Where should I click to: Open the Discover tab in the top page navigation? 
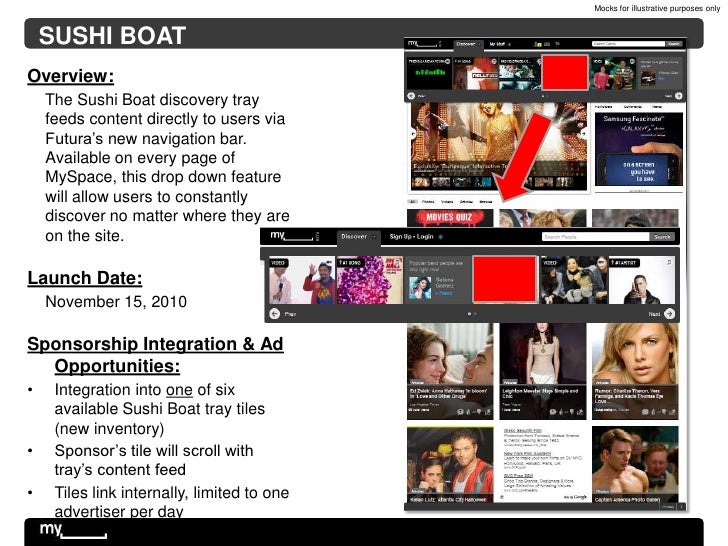pos(467,44)
